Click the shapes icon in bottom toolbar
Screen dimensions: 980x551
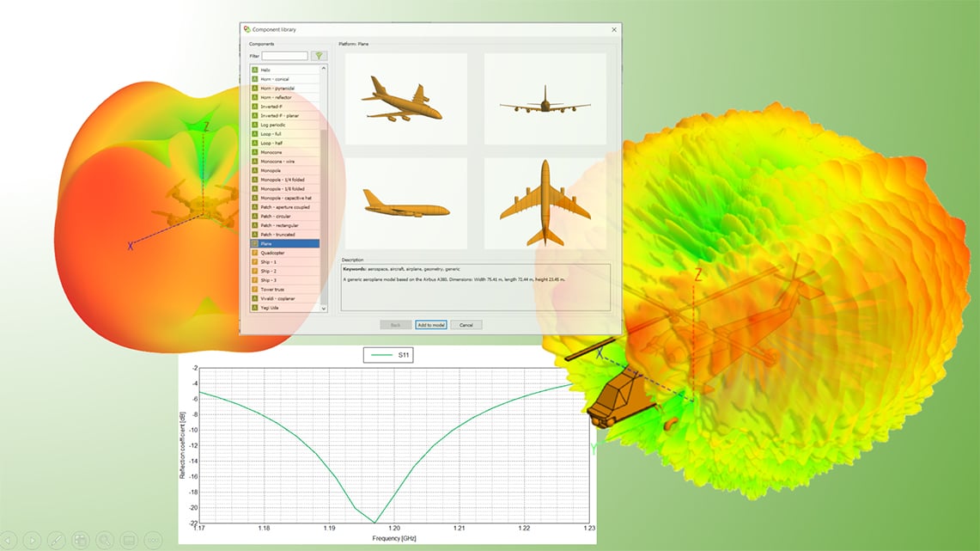[81, 539]
